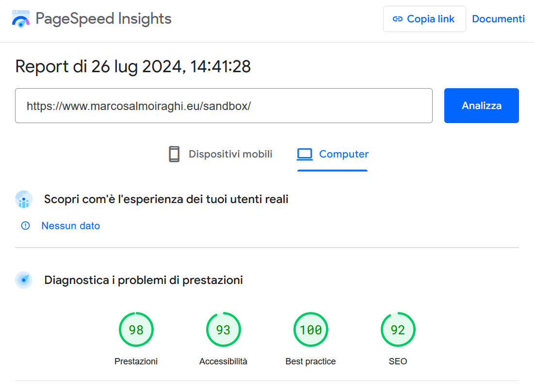
Task: Click the Scopri com'è l'esperienza heading
Action: 166,199
